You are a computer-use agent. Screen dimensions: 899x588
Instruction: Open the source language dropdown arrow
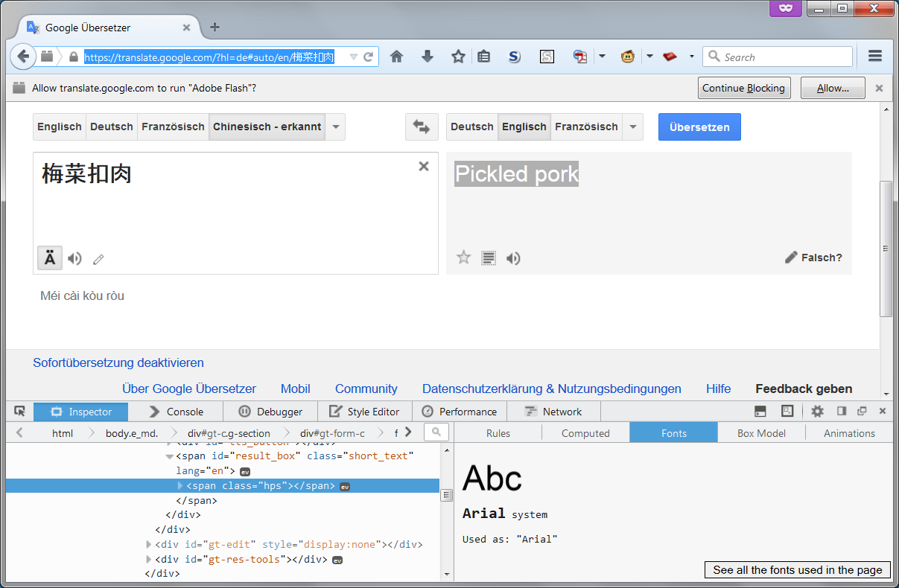(x=336, y=127)
